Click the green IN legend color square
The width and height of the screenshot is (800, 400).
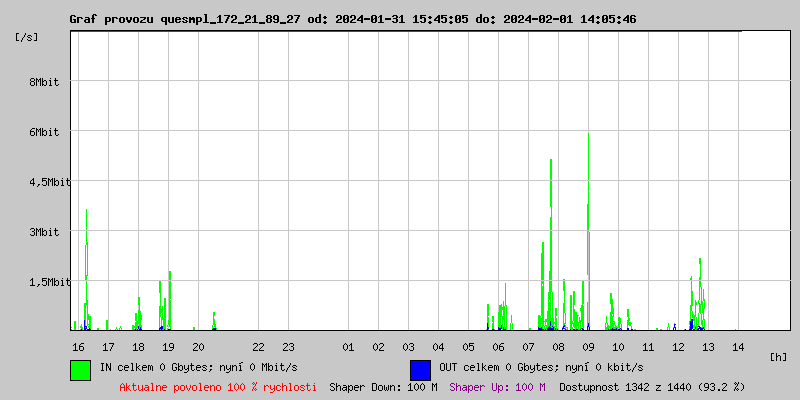pyautogui.click(x=80, y=369)
